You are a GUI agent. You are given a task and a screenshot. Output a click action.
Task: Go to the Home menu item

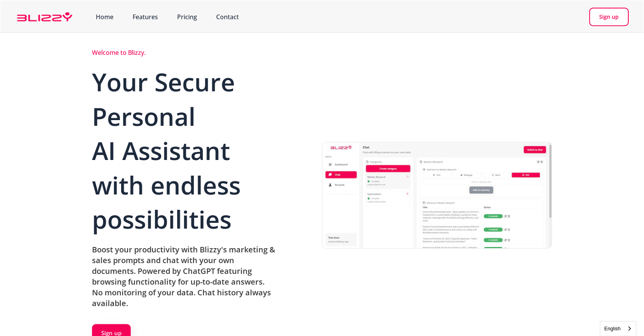pos(105,17)
